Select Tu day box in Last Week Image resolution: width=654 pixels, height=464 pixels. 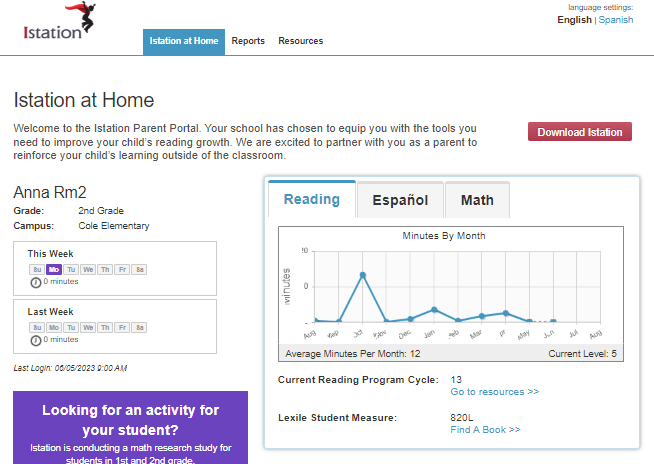(x=71, y=328)
